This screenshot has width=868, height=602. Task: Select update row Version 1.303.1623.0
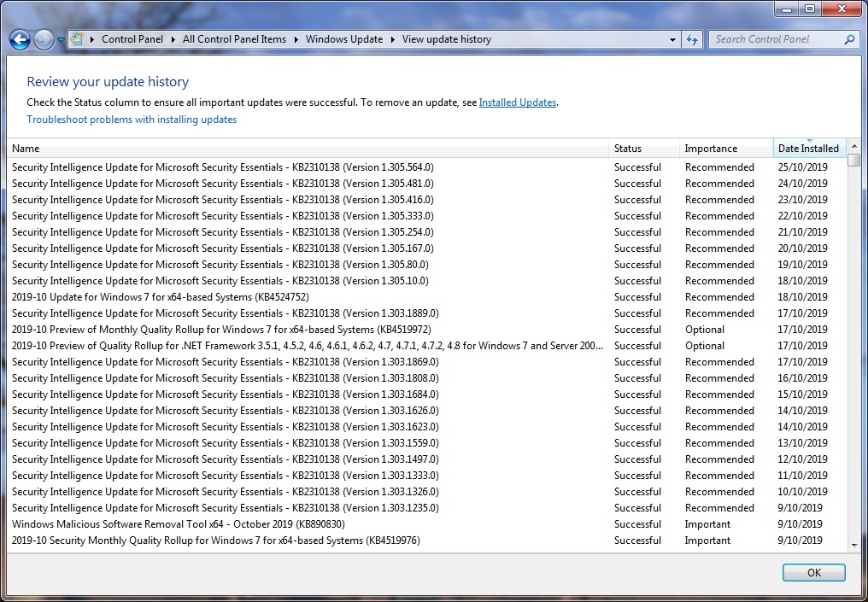(426, 427)
